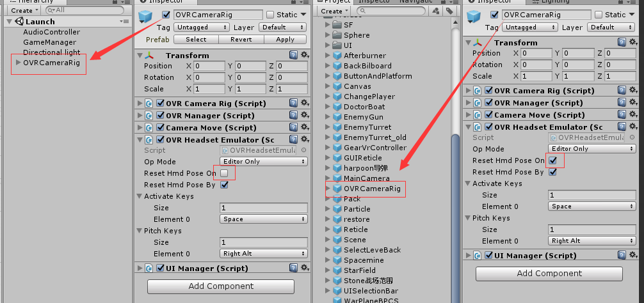The width and height of the screenshot is (644, 303).
Task: Open Space key dropdown, Inspector beside Hierarchy
Action: [x=264, y=219]
